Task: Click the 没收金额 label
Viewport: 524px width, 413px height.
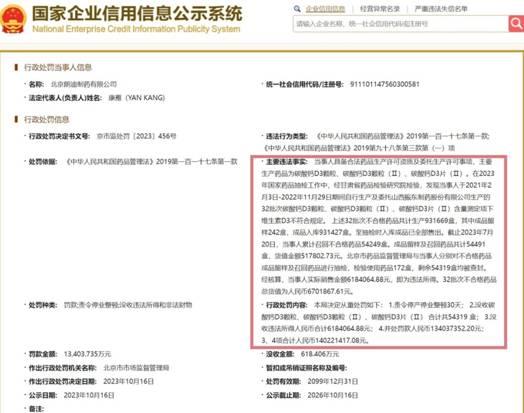Action: pos(280,354)
